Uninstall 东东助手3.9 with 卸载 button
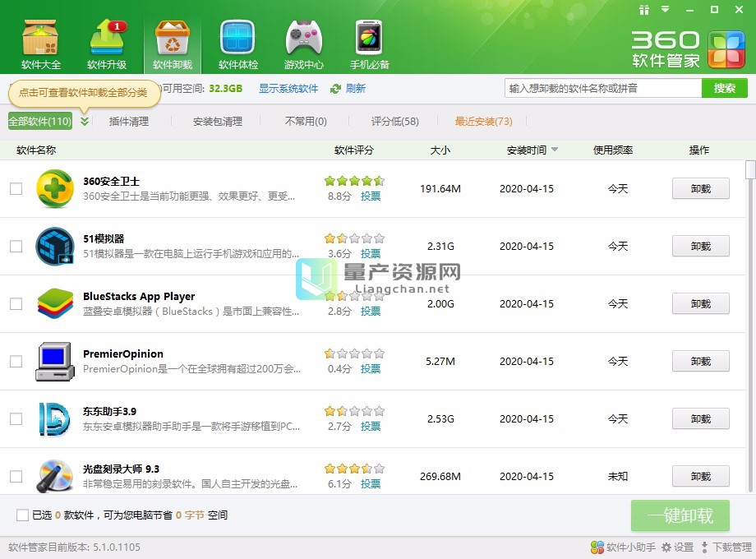 701,418
